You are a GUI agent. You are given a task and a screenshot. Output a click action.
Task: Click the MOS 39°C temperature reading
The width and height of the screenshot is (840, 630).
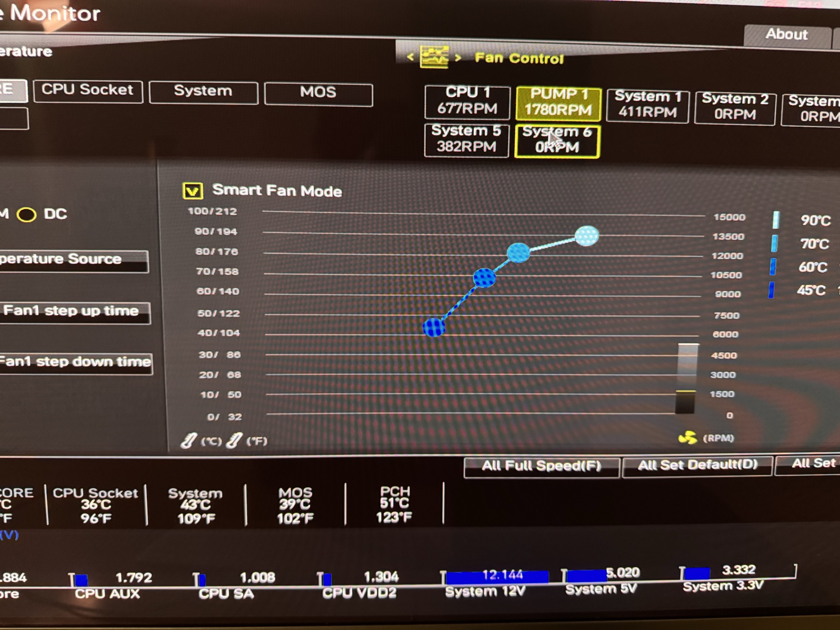point(295,505)
